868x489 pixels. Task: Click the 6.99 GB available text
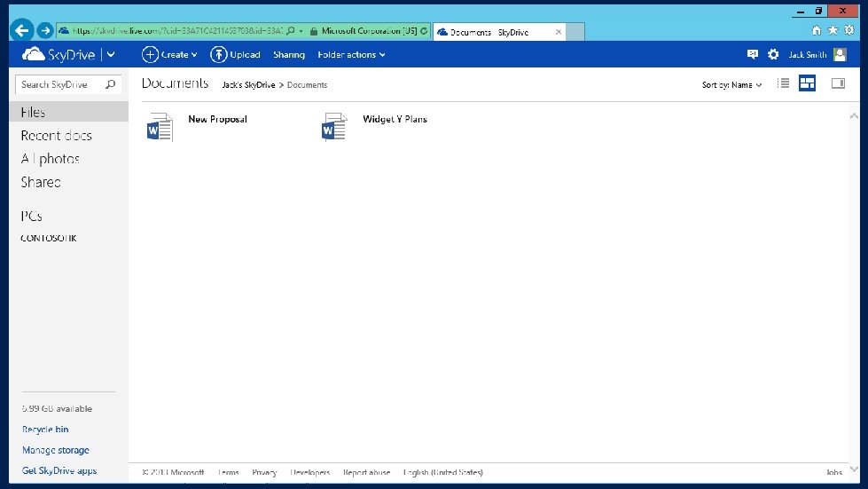57,409
